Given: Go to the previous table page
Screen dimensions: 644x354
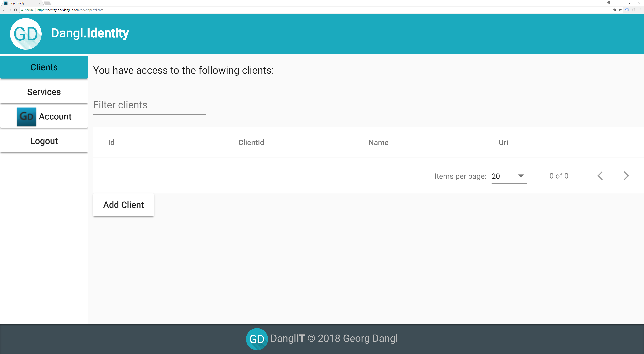Looking at the screenshot, I should (x=600, y=176).
